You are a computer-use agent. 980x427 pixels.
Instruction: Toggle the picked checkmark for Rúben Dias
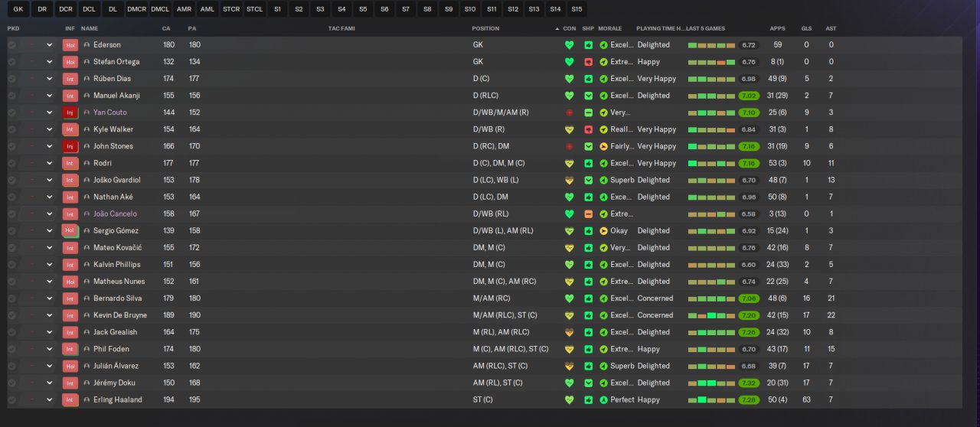(x=11, y=79)
